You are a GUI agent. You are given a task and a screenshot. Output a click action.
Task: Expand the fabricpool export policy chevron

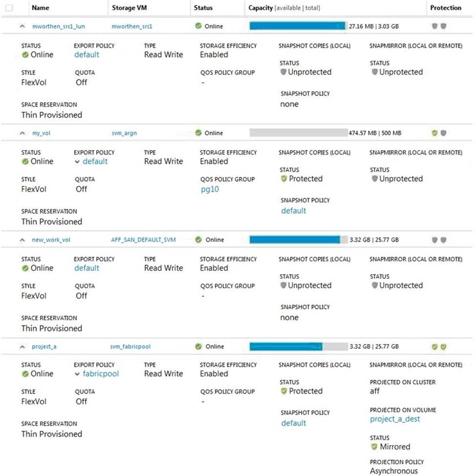[77, 374]
